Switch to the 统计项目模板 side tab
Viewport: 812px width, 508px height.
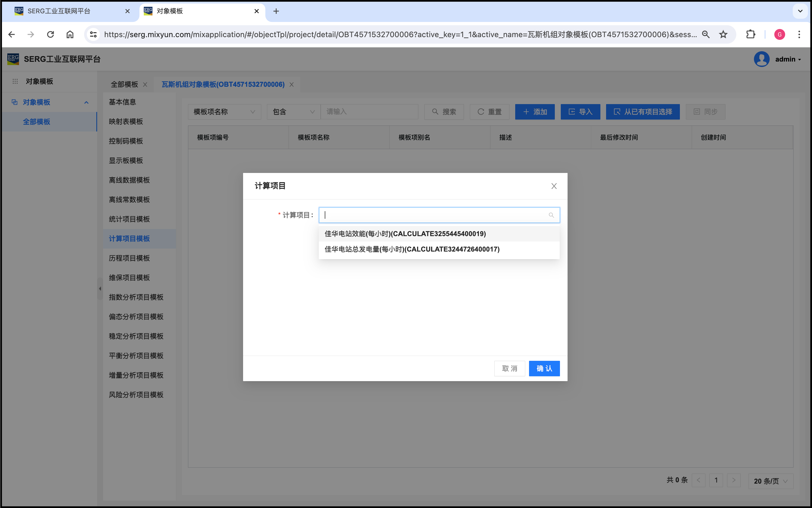(x=129, y=219)
